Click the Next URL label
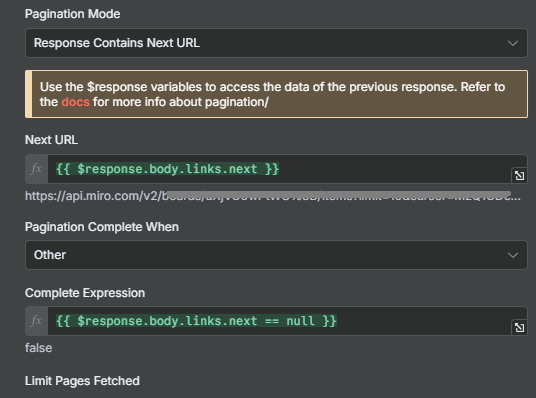 (x=51, y=140)
